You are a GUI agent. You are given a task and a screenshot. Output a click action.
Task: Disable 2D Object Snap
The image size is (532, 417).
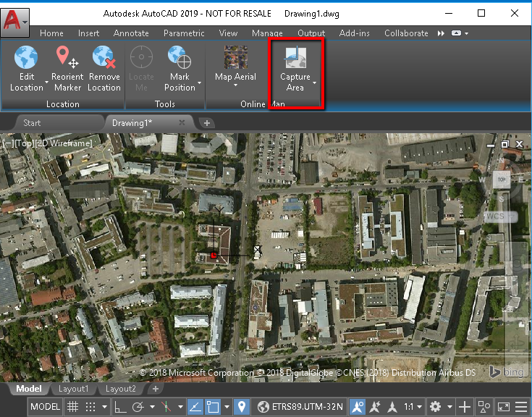[213, 406]
